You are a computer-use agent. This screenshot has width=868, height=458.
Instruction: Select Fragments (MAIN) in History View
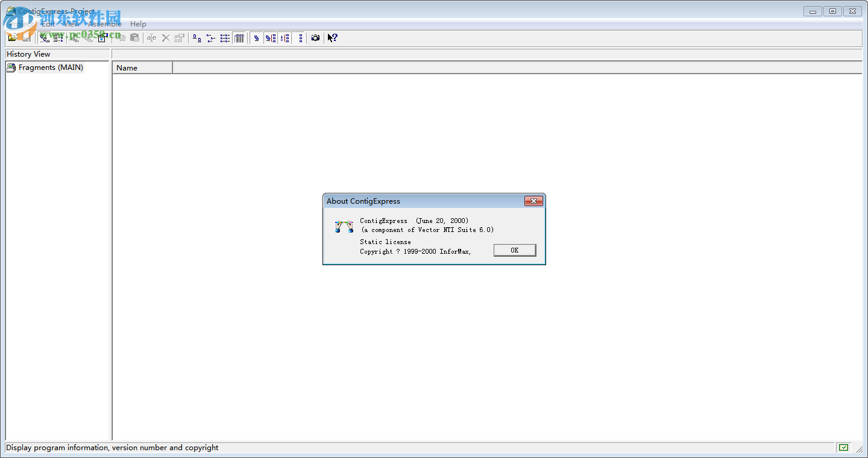(x=51, y=67)
